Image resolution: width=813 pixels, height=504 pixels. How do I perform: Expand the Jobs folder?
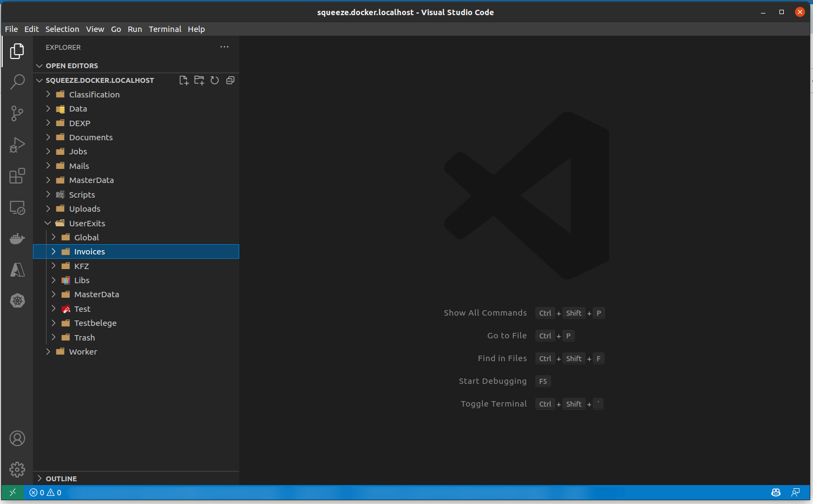pos(136,152)
